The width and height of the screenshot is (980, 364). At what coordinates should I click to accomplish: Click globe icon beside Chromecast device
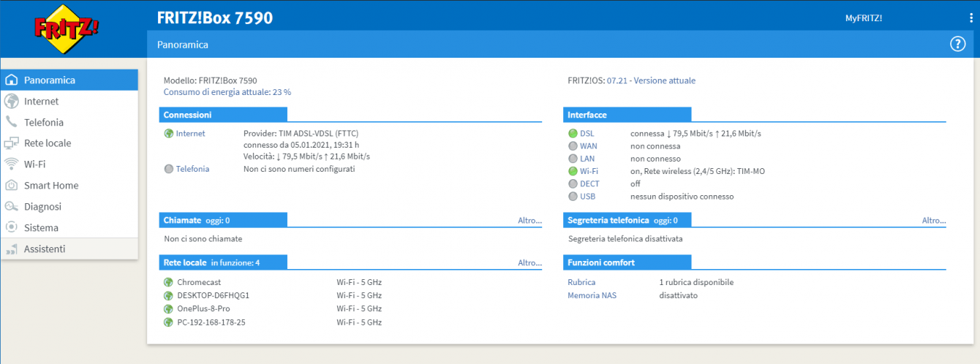[x=169, y=282]
